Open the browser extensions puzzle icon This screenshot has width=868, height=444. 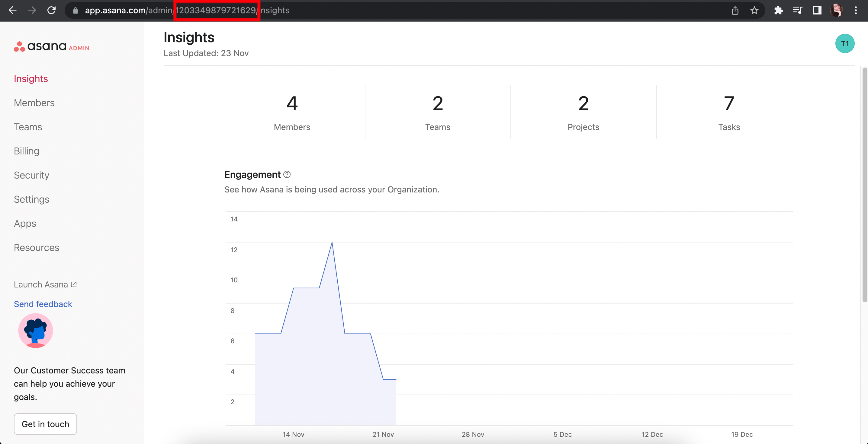778,11
